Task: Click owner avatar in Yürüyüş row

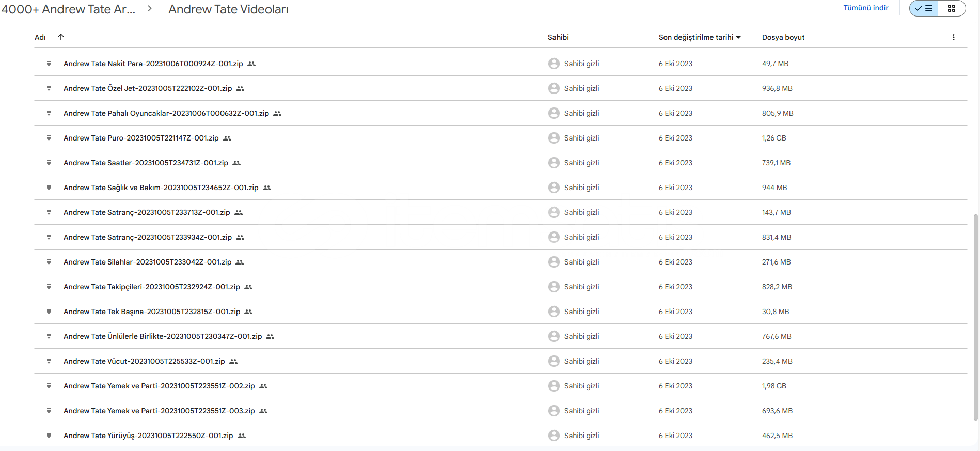Action: [x=554, y=436]
